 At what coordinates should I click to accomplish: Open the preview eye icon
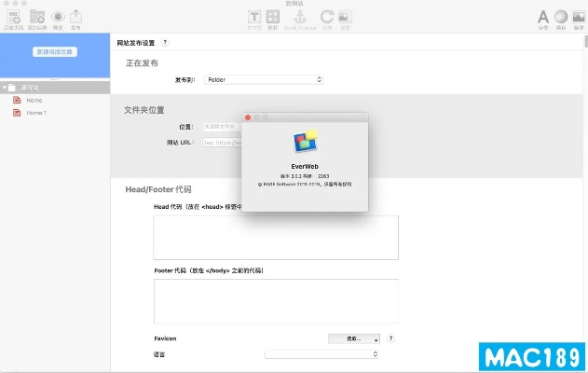pos(58,16)
